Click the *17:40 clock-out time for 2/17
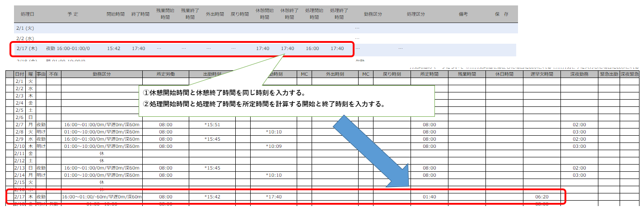 (274, 197)
